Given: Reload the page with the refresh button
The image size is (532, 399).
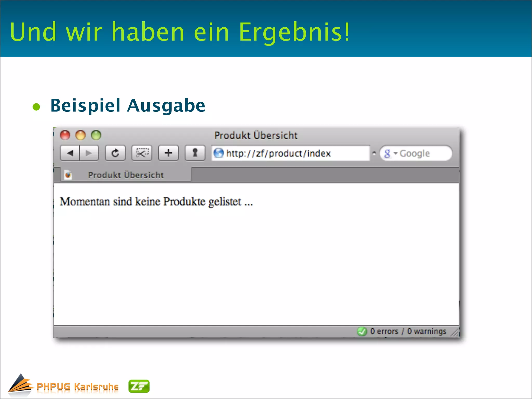Looking at the screenshot, I should point(115,153).
